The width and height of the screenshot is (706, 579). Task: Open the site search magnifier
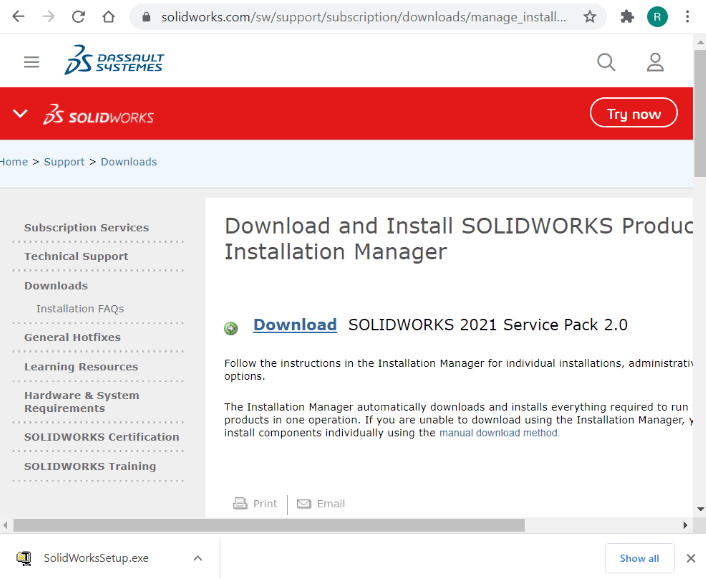coord(606,62)
